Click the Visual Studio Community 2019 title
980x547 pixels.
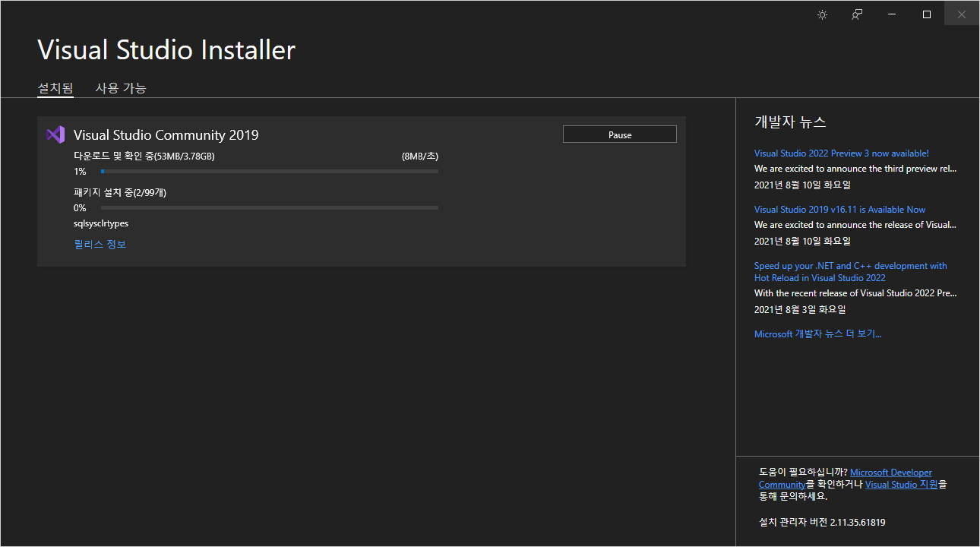click(x=166, y=135)
